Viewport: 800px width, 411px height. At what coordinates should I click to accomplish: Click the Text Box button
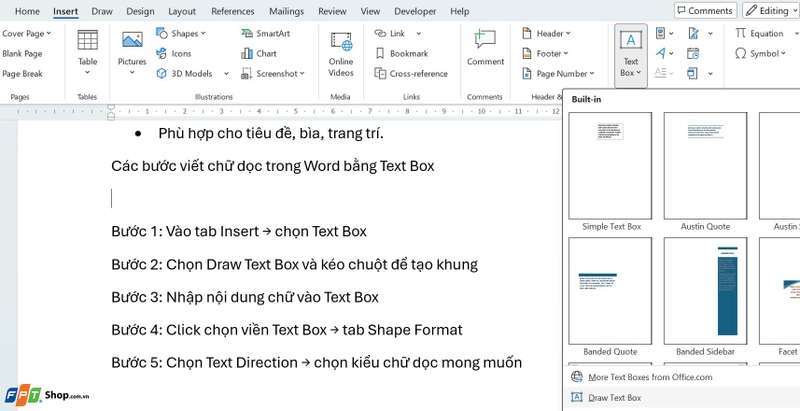[631, 54]
